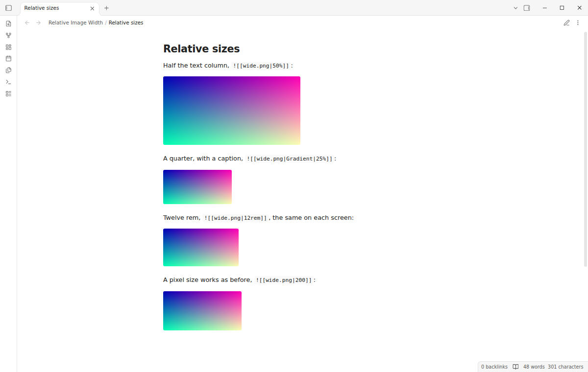This screenshot has width=588, height=372.
Task: Click 'the same on each screen' text
Action: tap(313, 218)
